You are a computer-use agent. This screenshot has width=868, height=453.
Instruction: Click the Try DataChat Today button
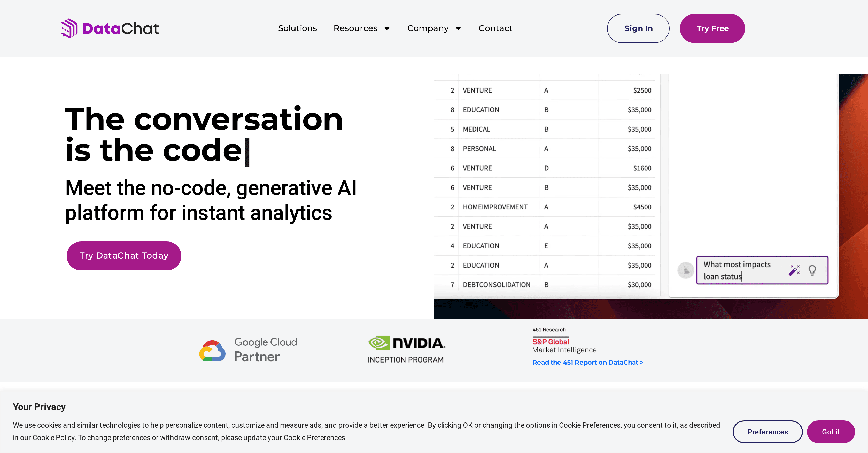pyautogui.click(x=124, y=256)
